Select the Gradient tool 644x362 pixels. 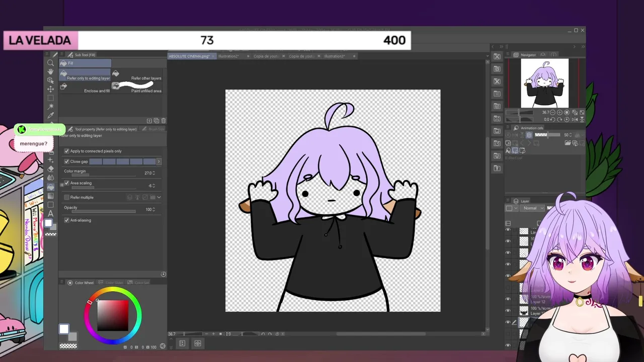point(50,196)
